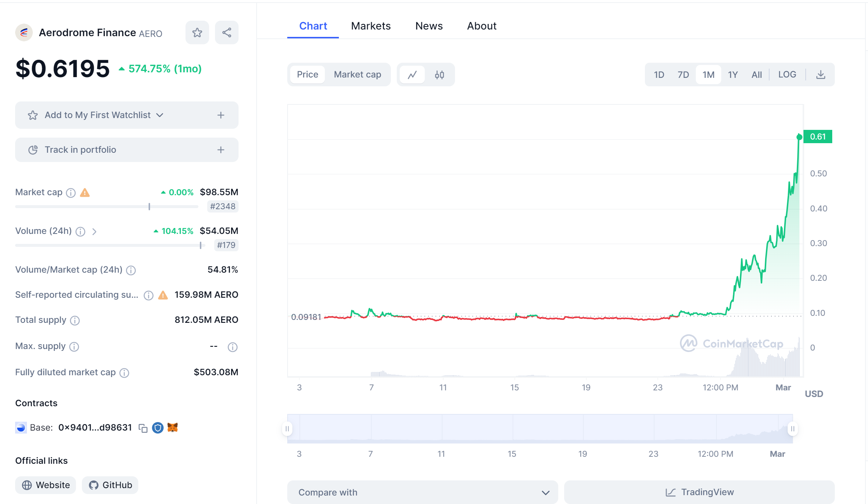Select the 7D time range
This screenshot has height=504, width=868.
coord(683,75)
